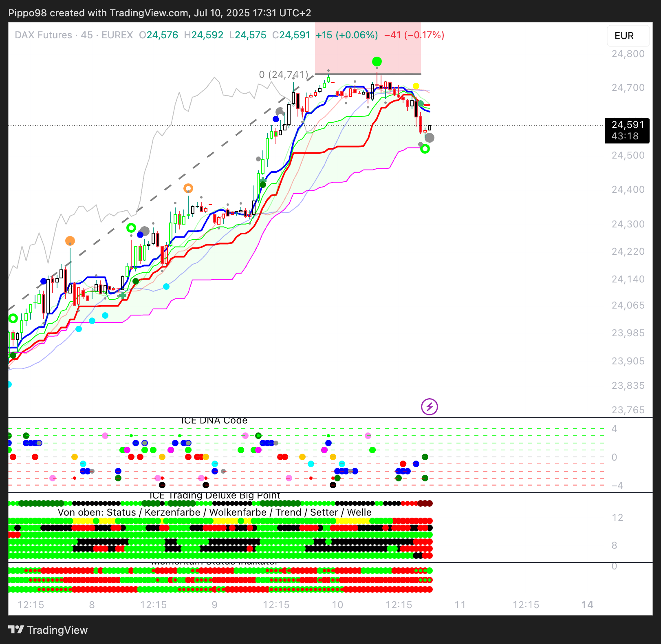Click the current price label 24,591
Viewport: 661px width, 644px height.
627,125
